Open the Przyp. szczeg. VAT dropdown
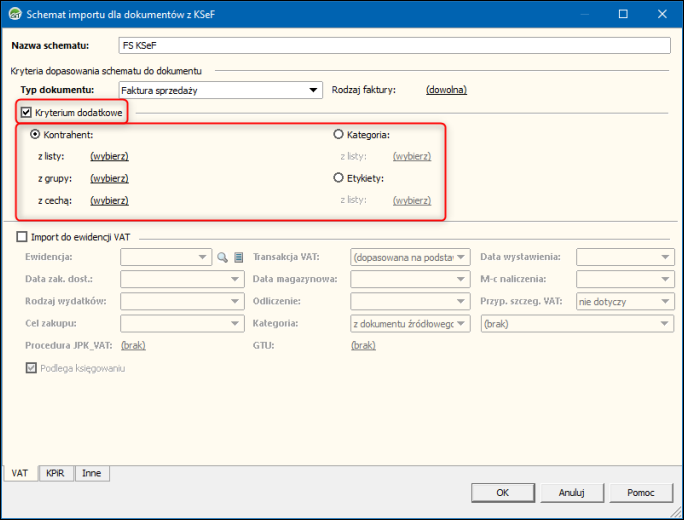The image size is (684, 520). click(x=625, y=301)
